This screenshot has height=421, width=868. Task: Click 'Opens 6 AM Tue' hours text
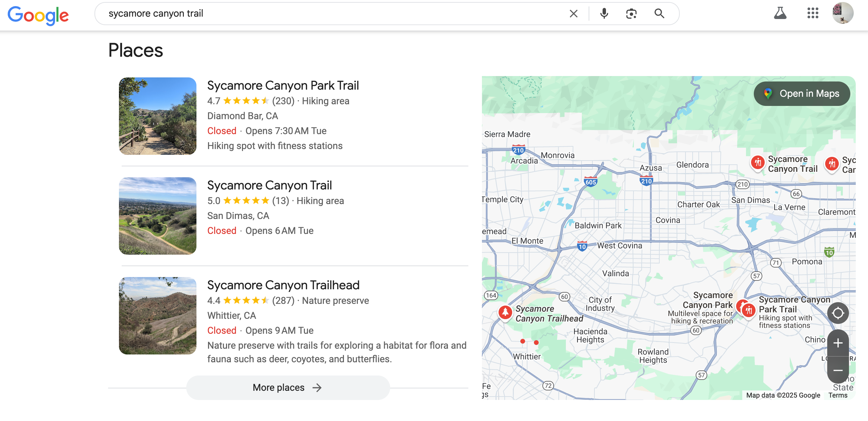point(279,231)
